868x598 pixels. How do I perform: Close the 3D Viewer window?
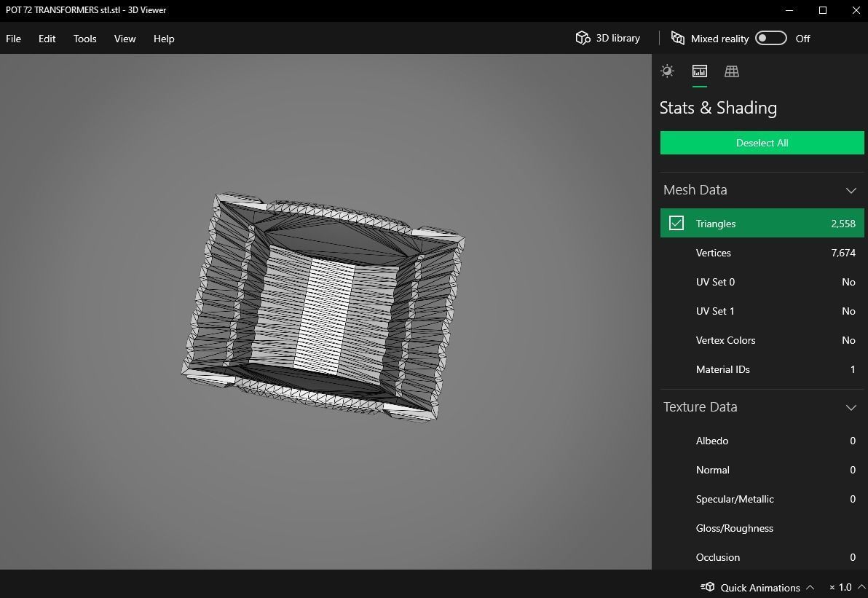coord(856,10)
